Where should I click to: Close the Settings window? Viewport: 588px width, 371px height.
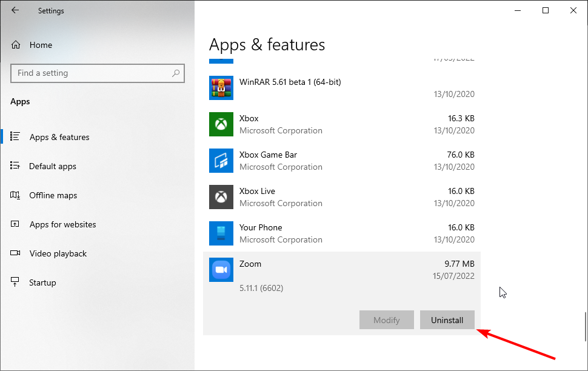click(x=573, y=10)
